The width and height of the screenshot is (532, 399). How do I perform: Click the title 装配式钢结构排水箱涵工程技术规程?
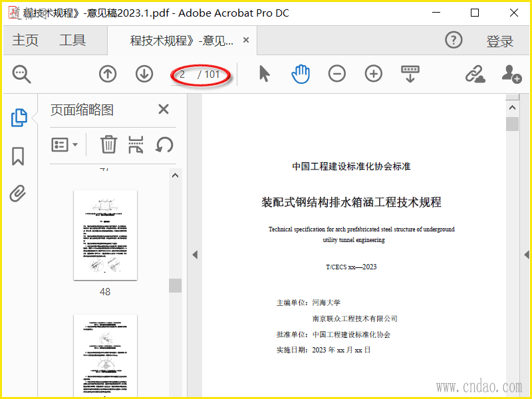point(351,202)
